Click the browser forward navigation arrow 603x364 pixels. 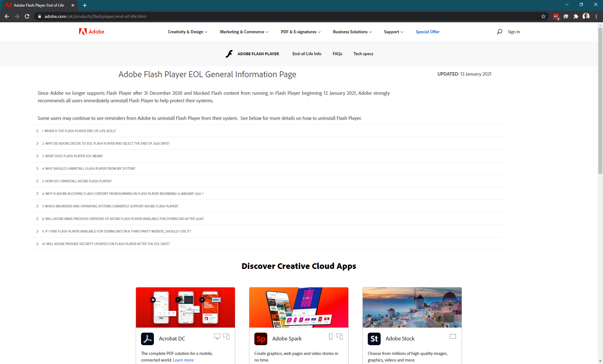[x=16, y=16]
